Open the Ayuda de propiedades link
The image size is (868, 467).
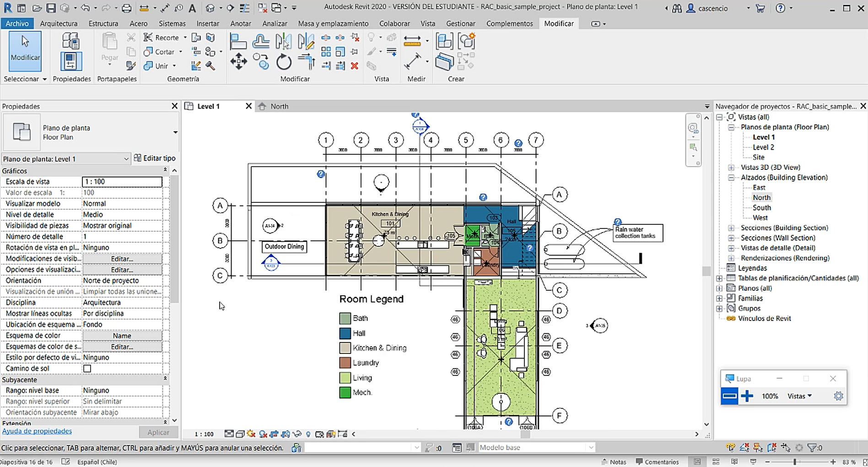(x=37, y=431)
